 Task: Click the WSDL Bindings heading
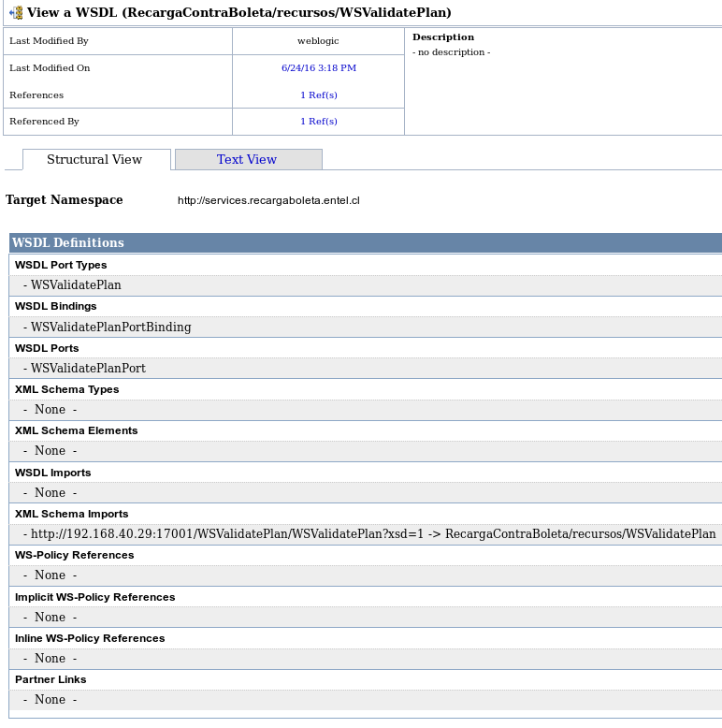click(x=56, y=306)
